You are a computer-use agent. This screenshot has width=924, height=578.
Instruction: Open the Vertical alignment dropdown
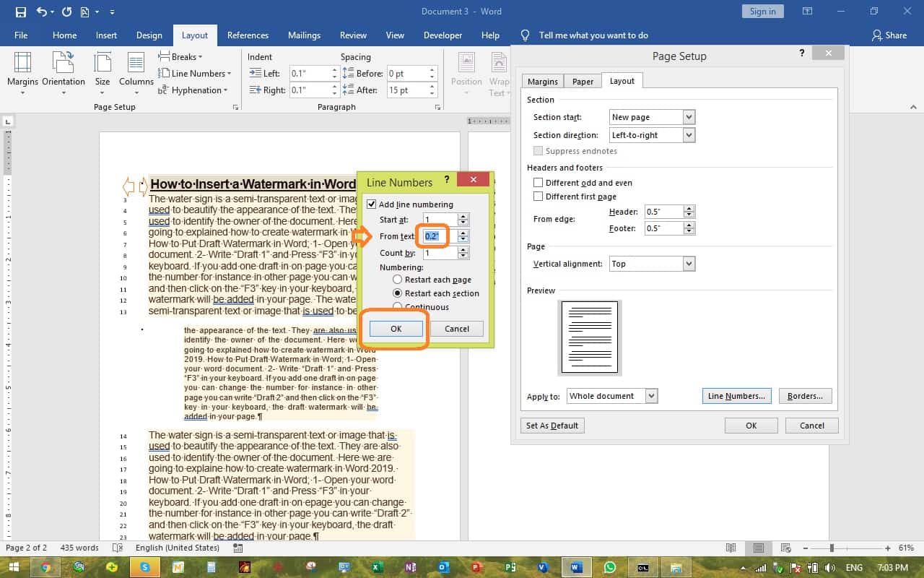[688, 263]
